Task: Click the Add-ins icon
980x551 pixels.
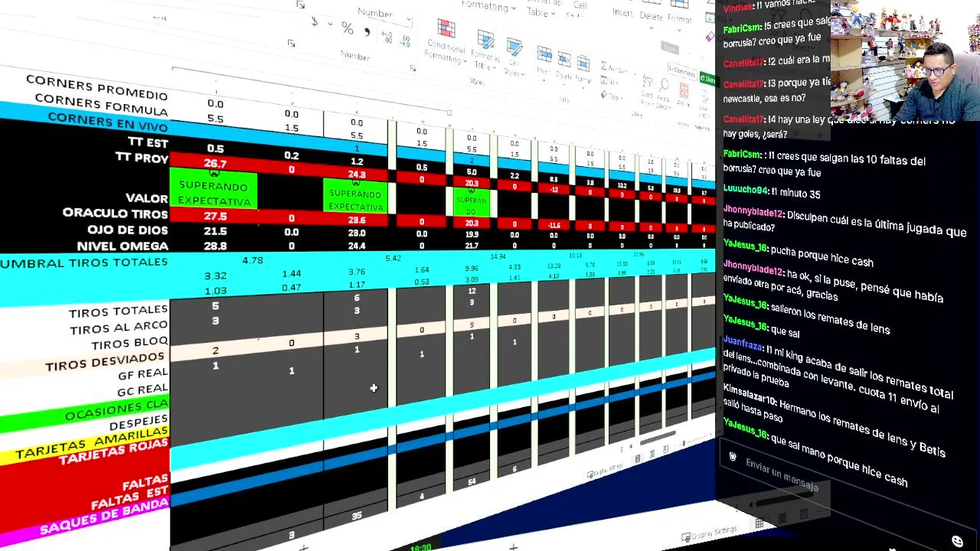Action: [x=684, y=90]
